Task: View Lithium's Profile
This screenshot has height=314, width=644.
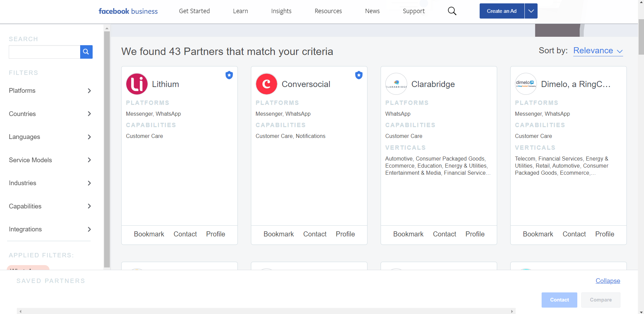Action: (216, 234)
